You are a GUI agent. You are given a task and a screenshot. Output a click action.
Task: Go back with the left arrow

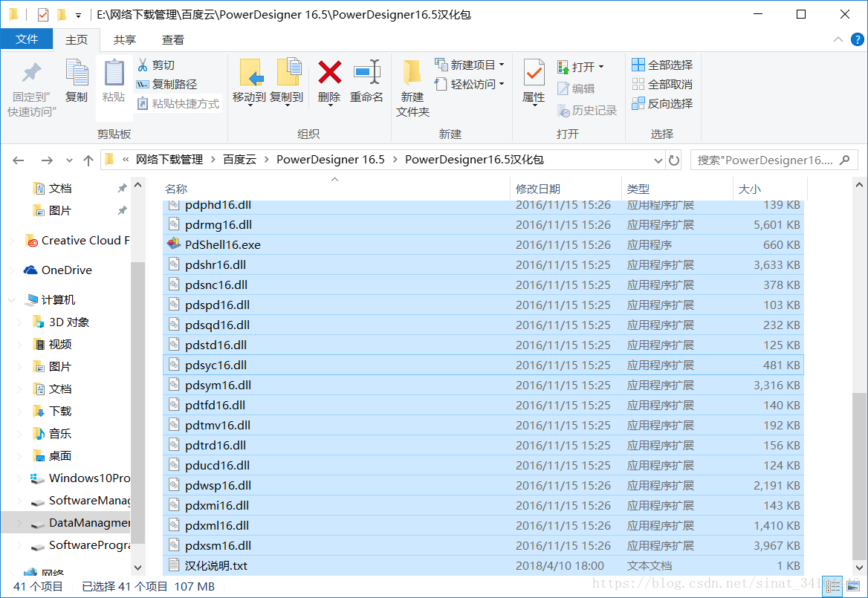coord(19,160)
